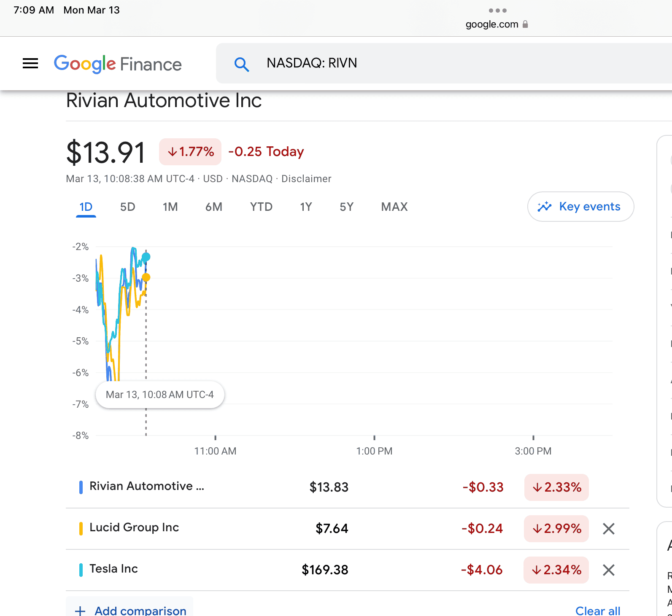Remove Tesla Inc comparison
The height and width of the screenshot is (616, 672).
coord(608,570)
